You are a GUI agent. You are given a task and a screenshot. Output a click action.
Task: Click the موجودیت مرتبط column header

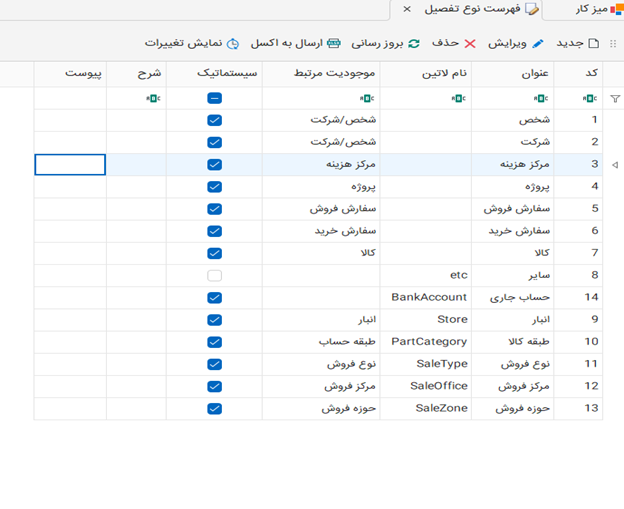coord(321,74)
